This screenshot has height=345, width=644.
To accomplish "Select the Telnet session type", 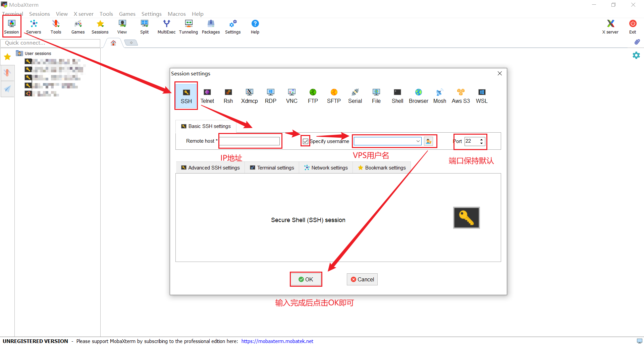I will (x=207, y=96).
